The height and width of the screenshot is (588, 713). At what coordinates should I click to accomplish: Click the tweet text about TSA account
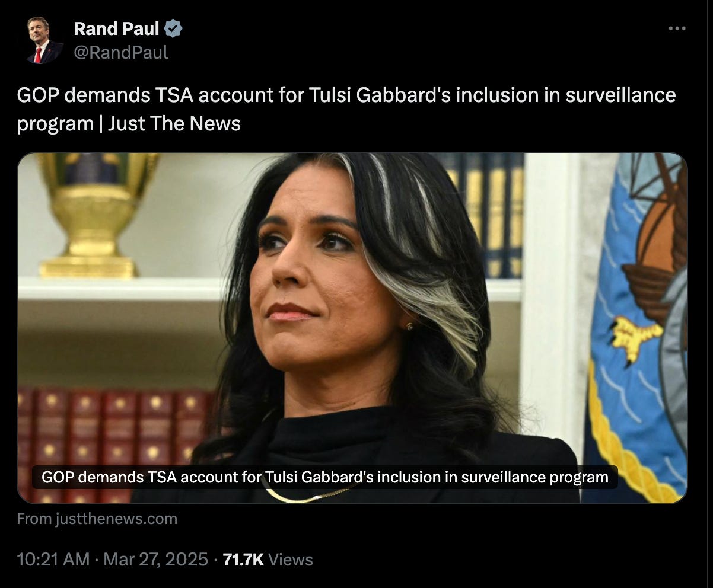[346, 109]
